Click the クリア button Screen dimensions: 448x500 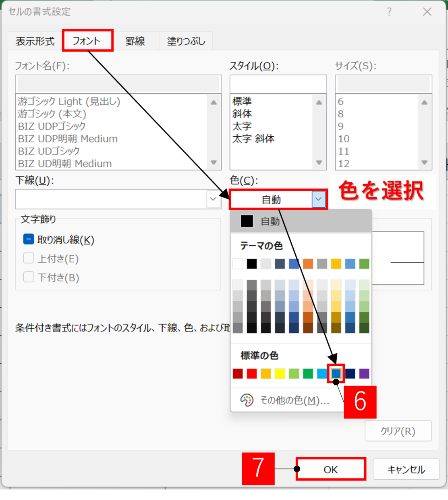coord(398,431)
